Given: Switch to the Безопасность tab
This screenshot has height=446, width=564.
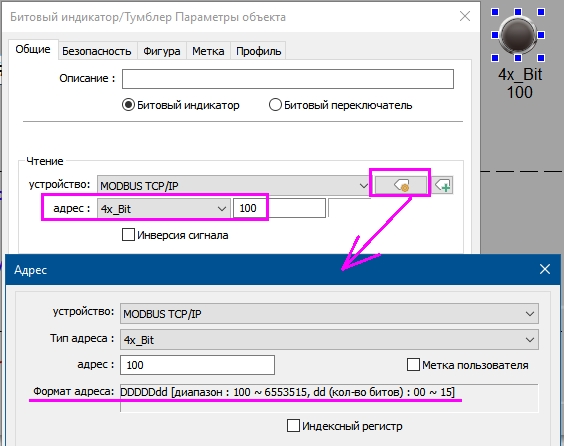Looking at the screenshot, I should point(96,51).
